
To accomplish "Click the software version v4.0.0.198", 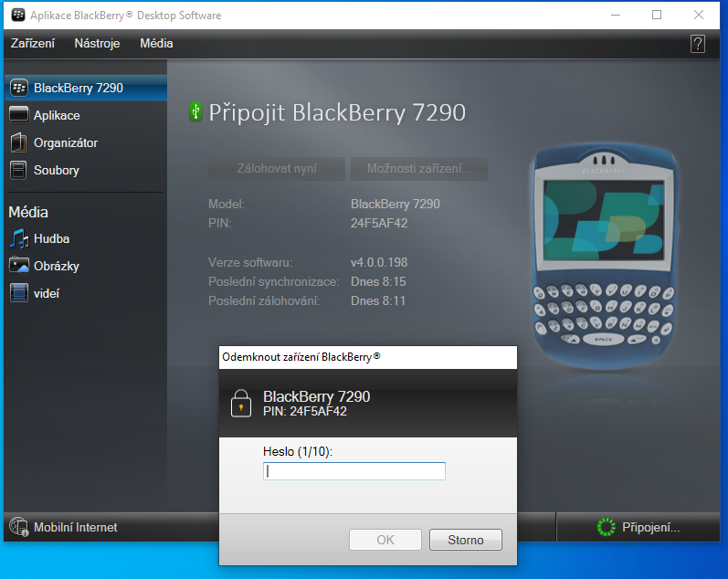I will click(x=379, y=262).
